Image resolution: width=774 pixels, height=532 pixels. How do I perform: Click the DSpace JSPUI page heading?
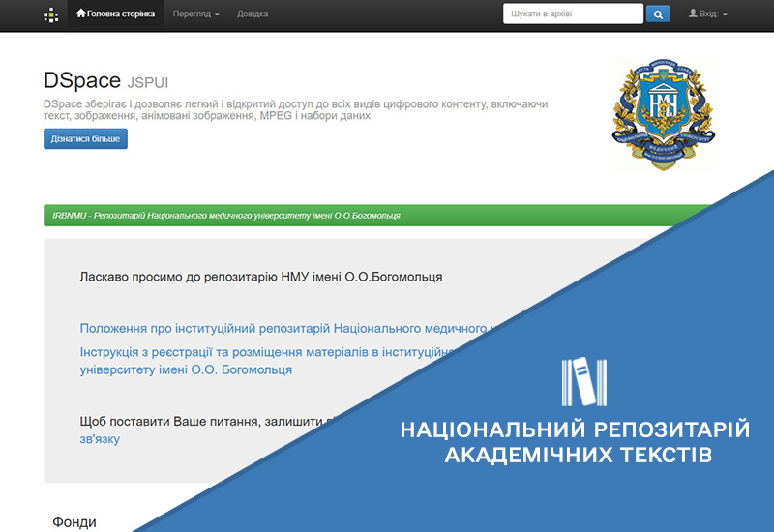[105, 80]
